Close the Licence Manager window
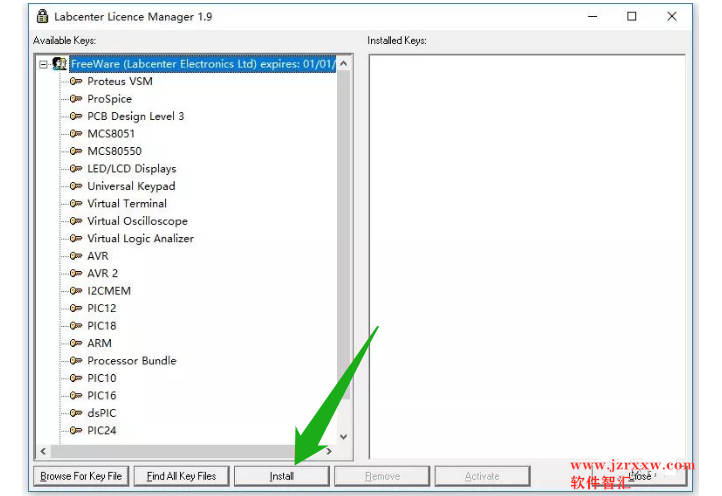Viewport: 722px width, 496px height. point(672,17)
